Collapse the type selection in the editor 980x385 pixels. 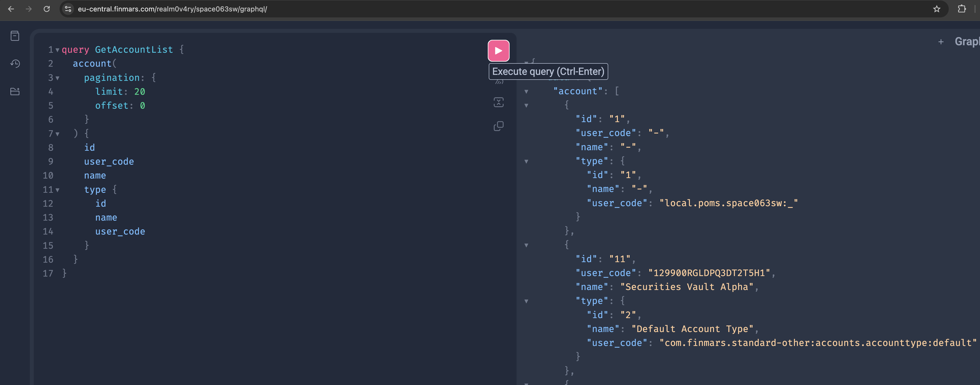point(57,190)
